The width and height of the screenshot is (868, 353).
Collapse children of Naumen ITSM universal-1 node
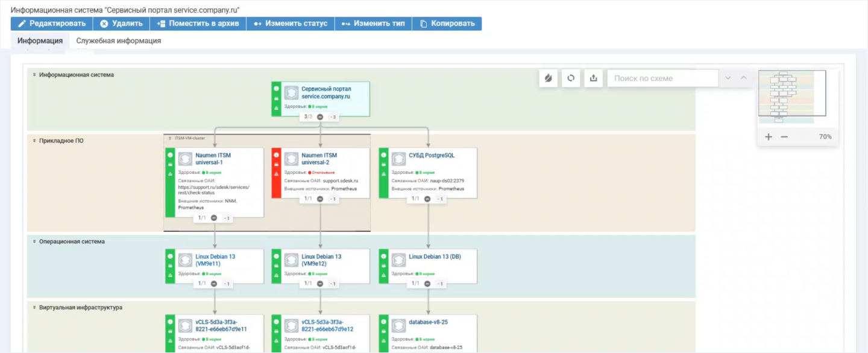point(214,218)
